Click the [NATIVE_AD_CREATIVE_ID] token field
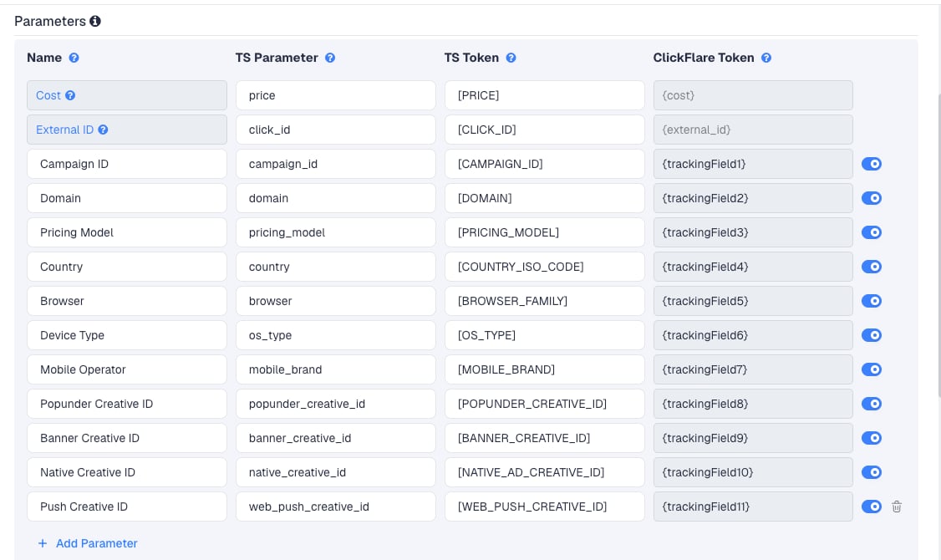The height and width of the screenshot is (560, 941). click(x=544, y=472)
